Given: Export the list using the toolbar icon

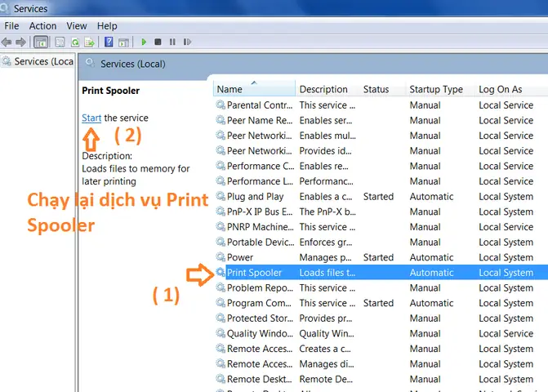Looking at the screenshot, I should pos(90,42).
